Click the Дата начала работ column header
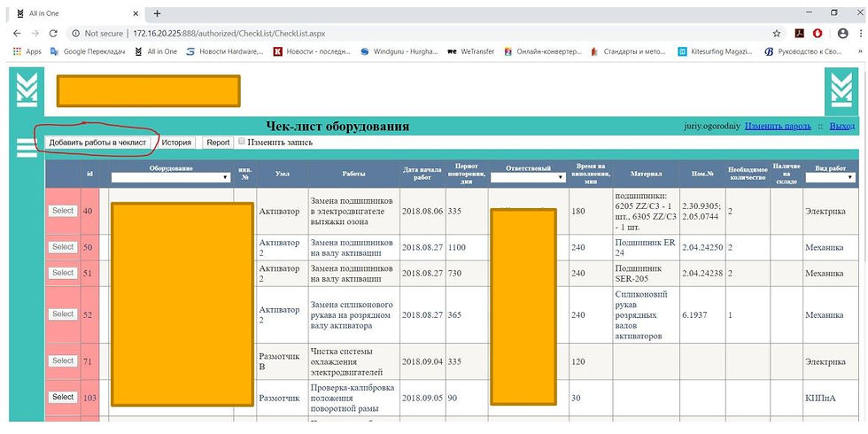 (x=422, y=174)
